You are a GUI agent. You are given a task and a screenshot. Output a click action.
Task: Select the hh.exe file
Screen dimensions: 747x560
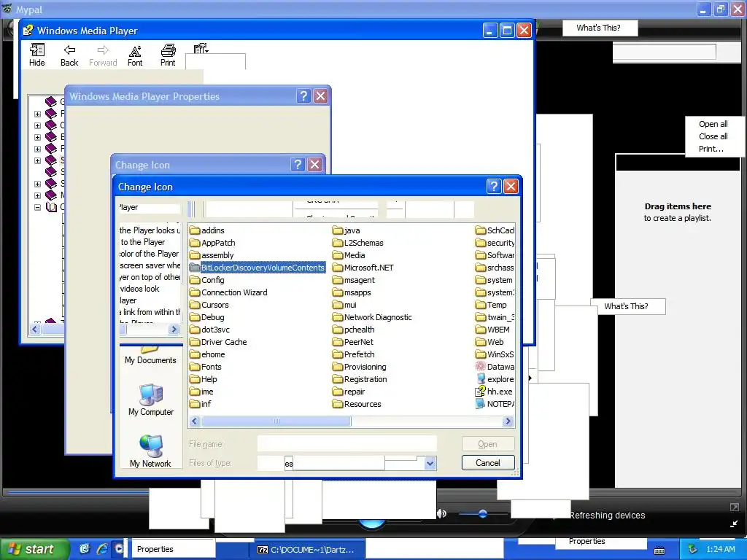point(495,392)
